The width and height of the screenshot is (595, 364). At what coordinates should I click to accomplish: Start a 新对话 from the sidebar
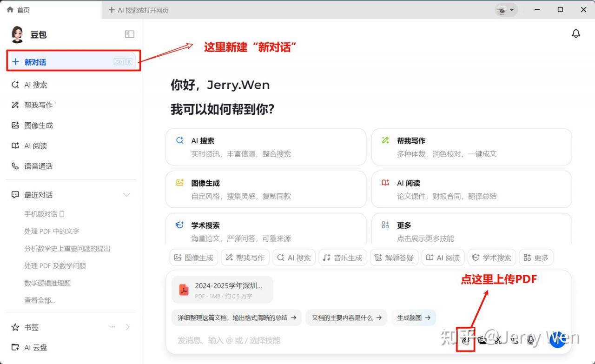(73, 62)
